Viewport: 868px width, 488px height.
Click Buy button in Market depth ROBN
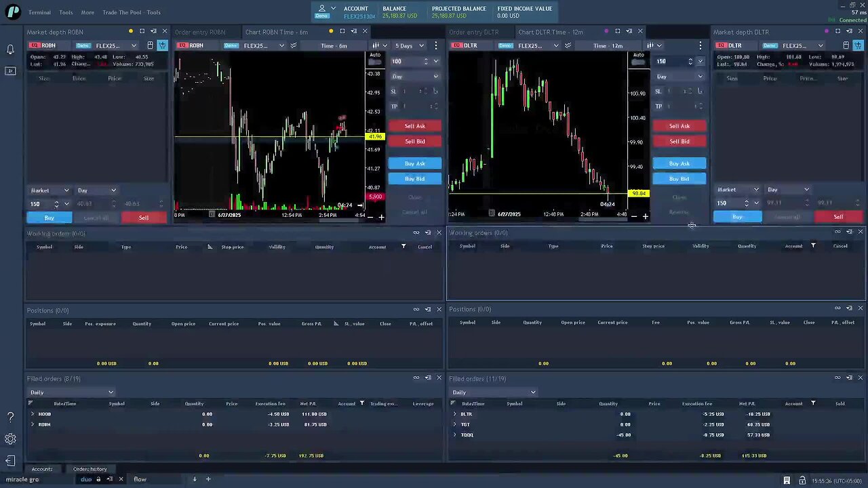(50, 218)
